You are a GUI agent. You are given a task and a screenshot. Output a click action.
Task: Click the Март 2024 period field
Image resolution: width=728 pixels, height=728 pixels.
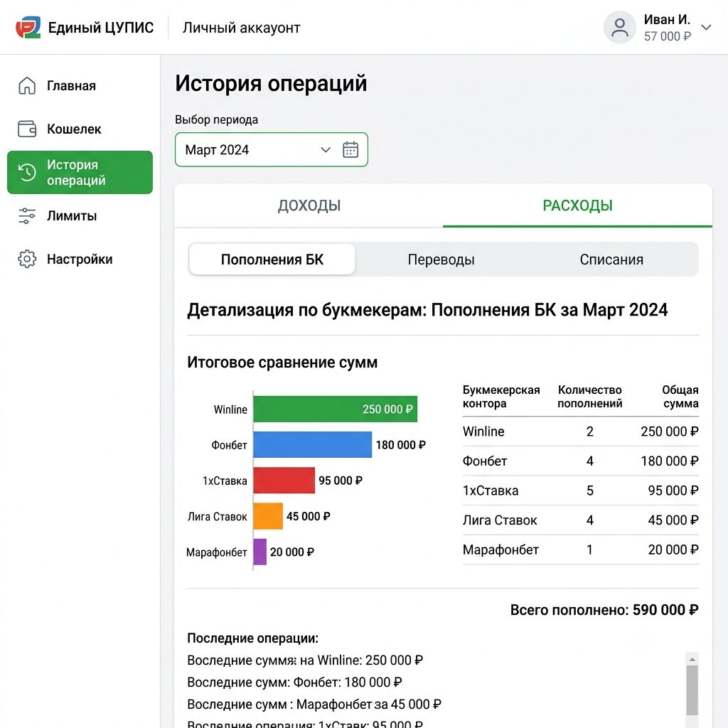(272, 149)
